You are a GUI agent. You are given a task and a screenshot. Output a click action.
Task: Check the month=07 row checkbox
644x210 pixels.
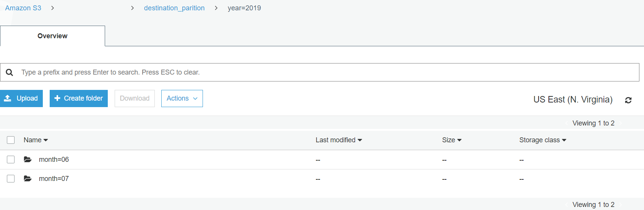(x=11, y=179)
